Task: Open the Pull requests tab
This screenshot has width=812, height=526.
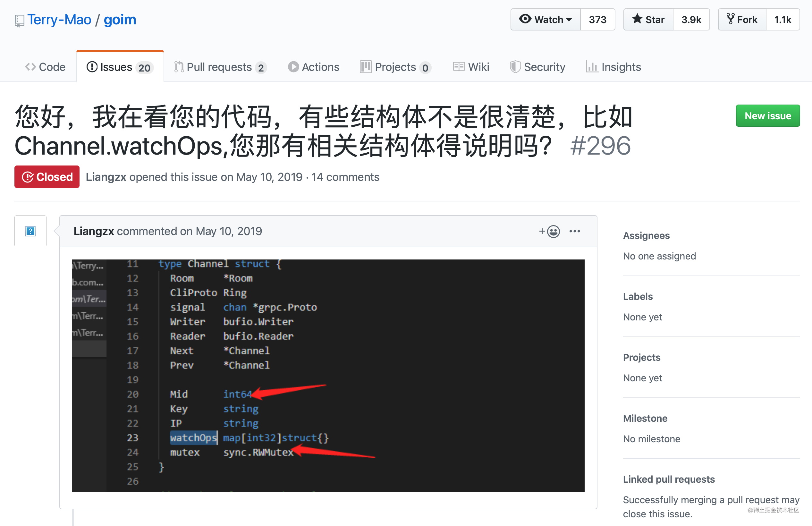Action: (220, 67)
